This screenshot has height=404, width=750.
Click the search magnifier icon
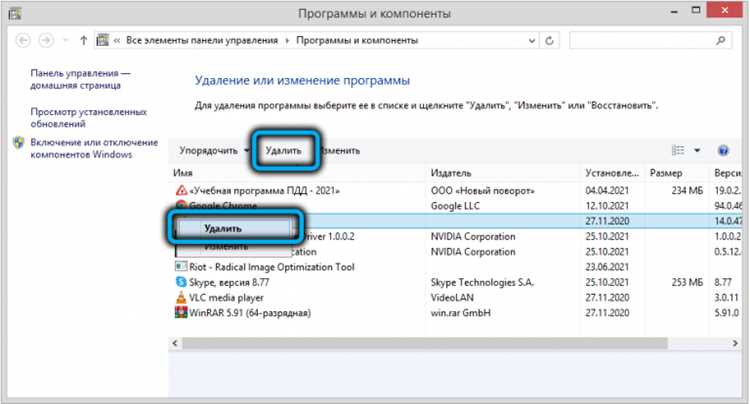[720, 41]
